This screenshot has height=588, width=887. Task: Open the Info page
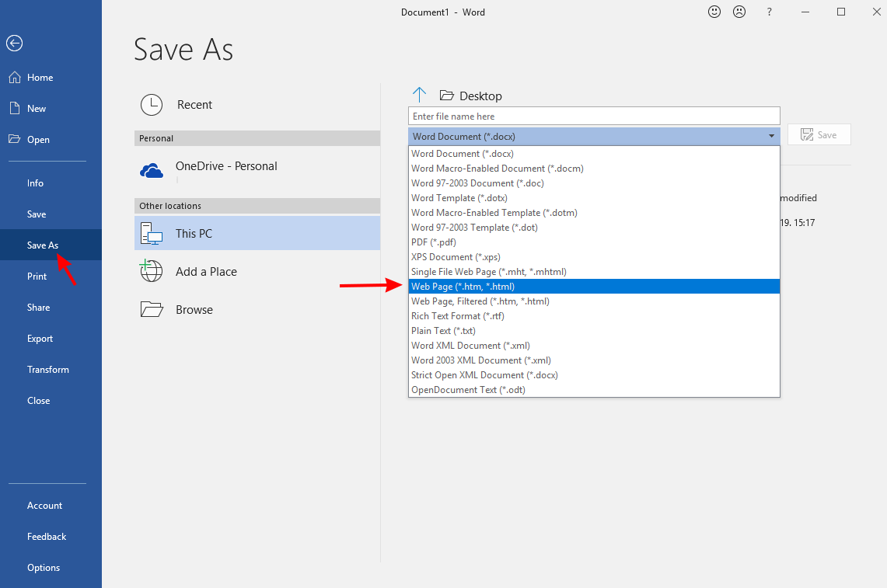tap(51, 183)
